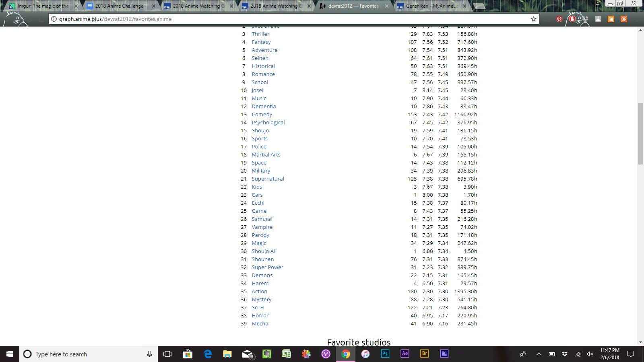Click the site information icon in address bar
644x362 pixels.
pyautogui.click(x=54, y=19)
